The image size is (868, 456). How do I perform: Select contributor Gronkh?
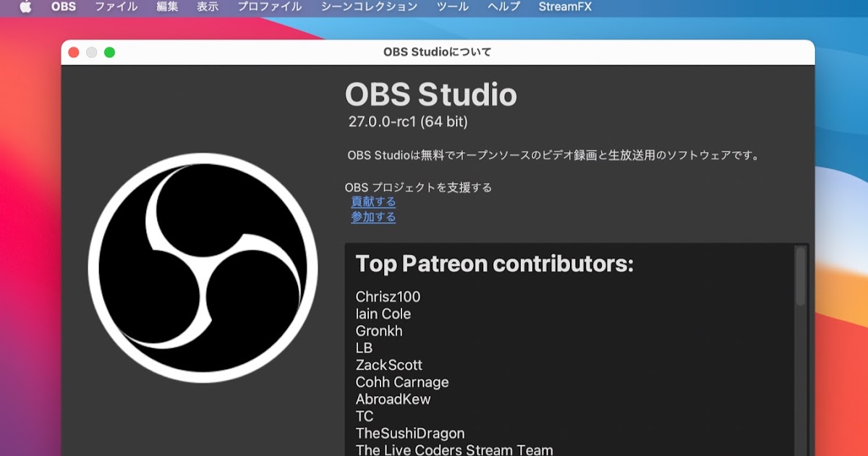click(x=379, y=331)
